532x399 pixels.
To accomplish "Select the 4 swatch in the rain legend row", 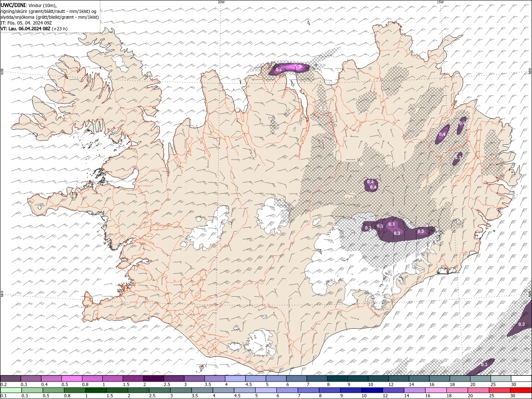I will [223, 390].
